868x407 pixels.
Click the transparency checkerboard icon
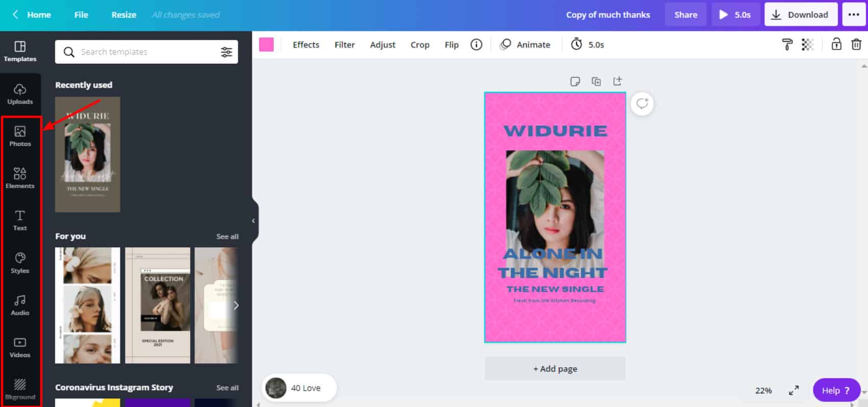(807, 45)
